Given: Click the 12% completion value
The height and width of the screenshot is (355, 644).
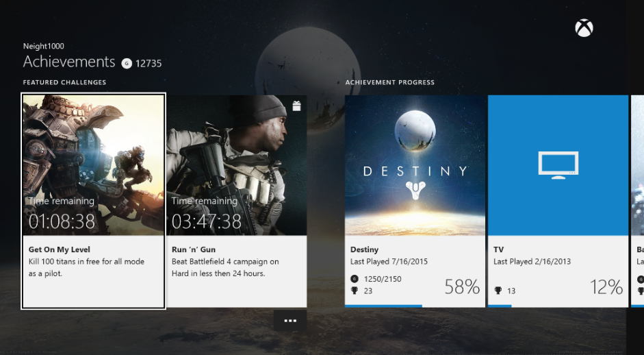Looking at the screenshot, I should [x=606, y=286].
